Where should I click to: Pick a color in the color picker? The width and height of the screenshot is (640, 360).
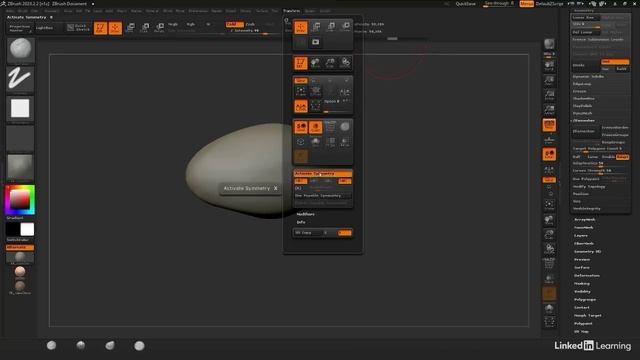coord(20,200)
